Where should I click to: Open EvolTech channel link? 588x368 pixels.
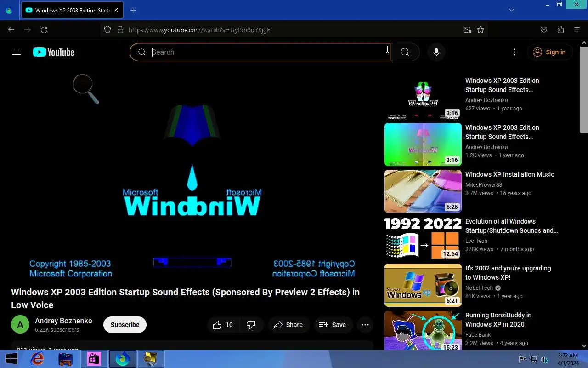[x=476, y=241]
